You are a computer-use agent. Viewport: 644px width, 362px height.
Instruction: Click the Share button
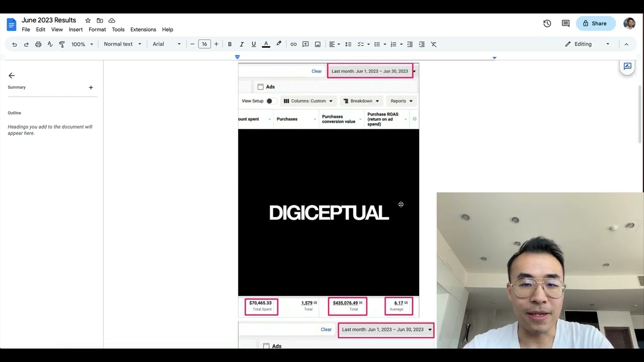click(595, 24)
